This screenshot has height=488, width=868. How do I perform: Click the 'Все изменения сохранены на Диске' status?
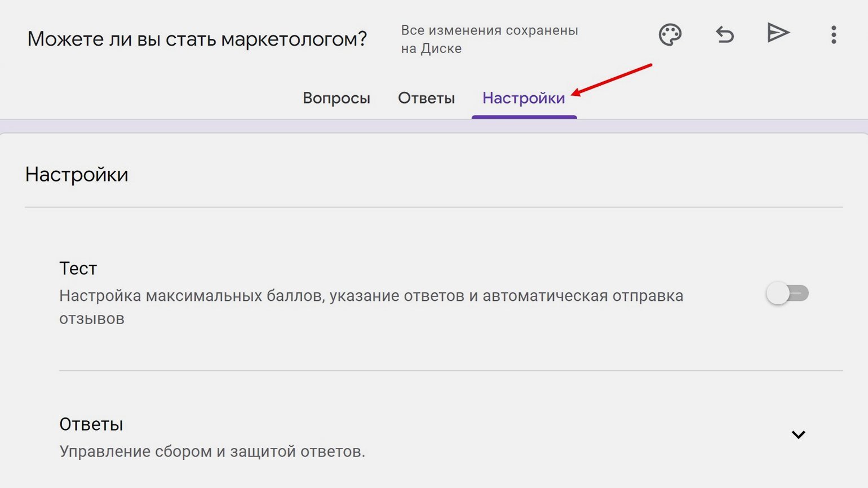489,39
